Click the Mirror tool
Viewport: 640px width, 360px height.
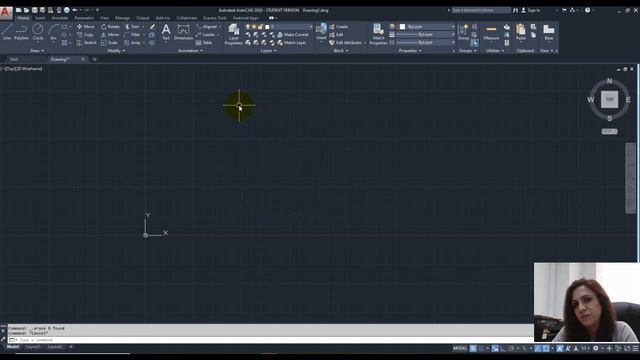110,35
